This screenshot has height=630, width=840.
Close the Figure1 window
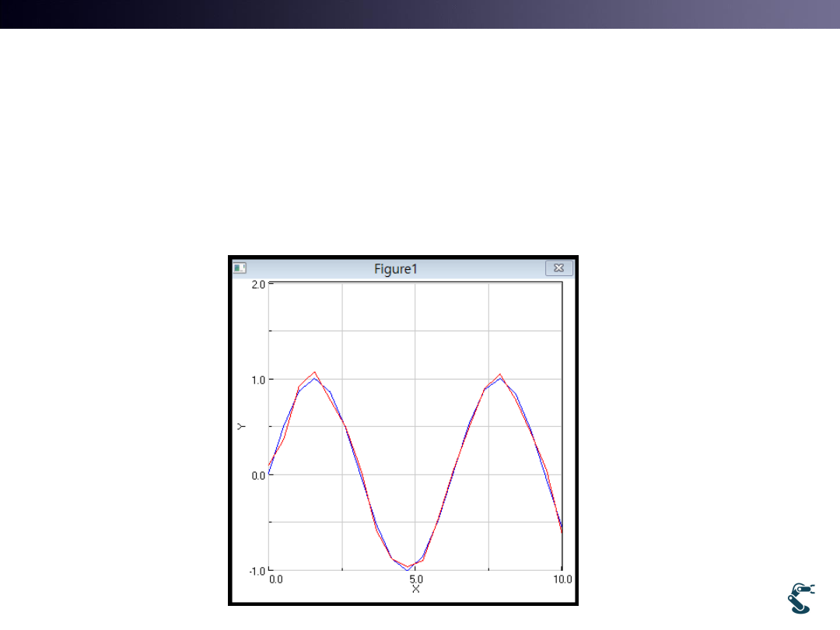click(558, 268)
